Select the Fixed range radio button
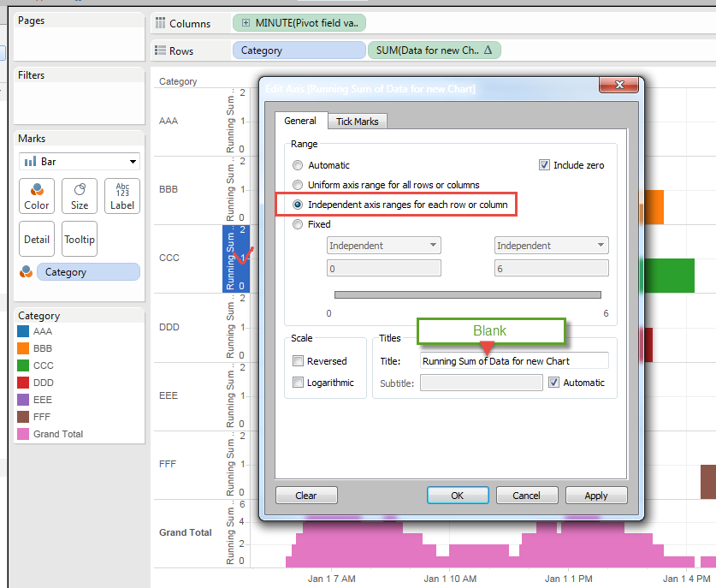Screen dimensions: 716x588 click(x=298, y=224)
